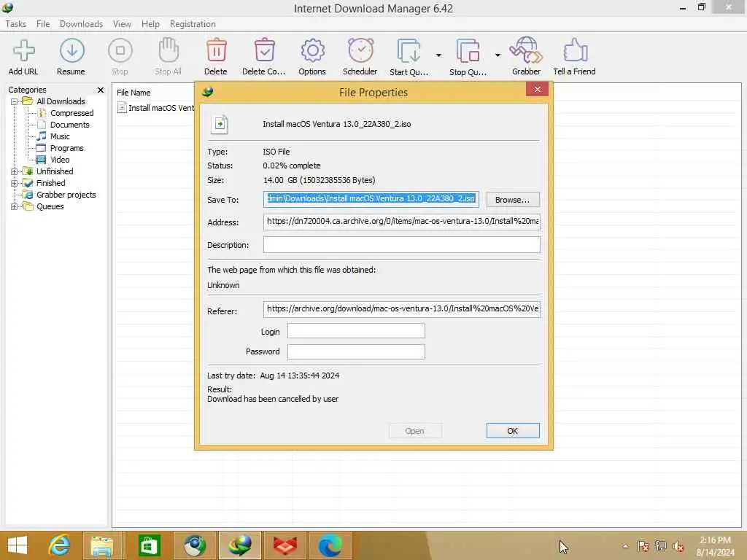Open Microsoft Edge from the taskbar
Screen dimensions: 747x560
click(330, 545)
